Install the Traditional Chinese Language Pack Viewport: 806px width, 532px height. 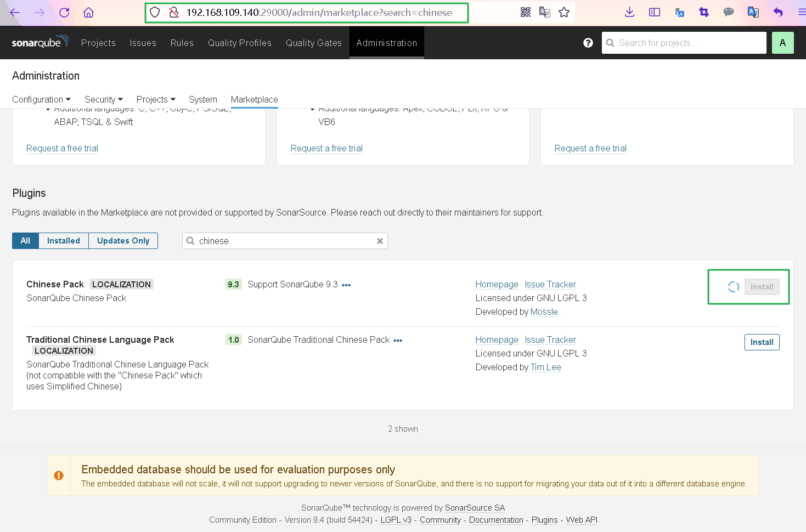click(x=762, y=342)
